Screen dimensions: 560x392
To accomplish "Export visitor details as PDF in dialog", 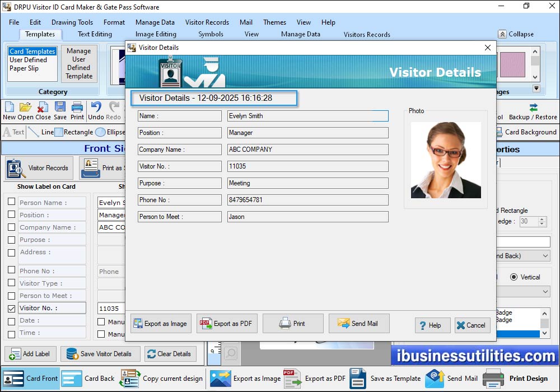I will click(x=226, y=324).
